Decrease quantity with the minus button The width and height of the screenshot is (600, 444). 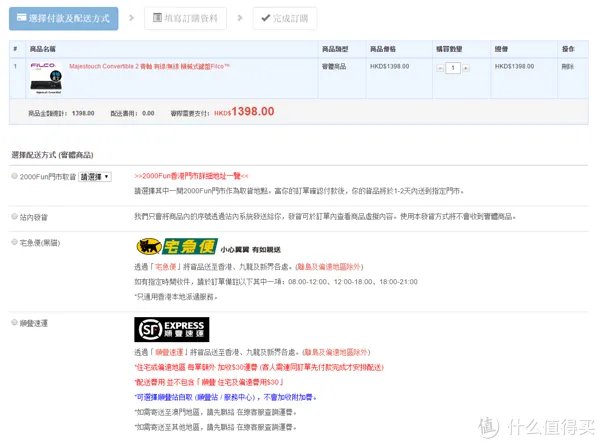coord(440,68)
